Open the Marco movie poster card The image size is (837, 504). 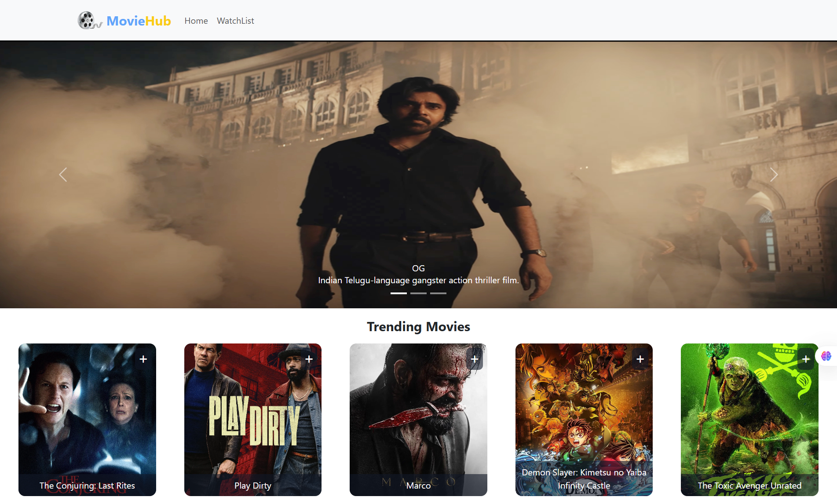pyautogui.click(x=418, y=418)
